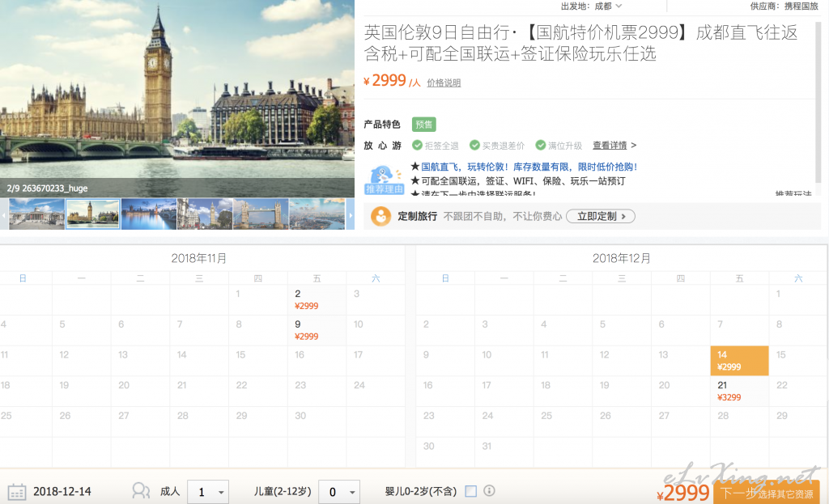The height and width of the screenshot is (504, 829).
Task: Click the calendar icon beside 2018-12-14
Action: pos(16,492)
